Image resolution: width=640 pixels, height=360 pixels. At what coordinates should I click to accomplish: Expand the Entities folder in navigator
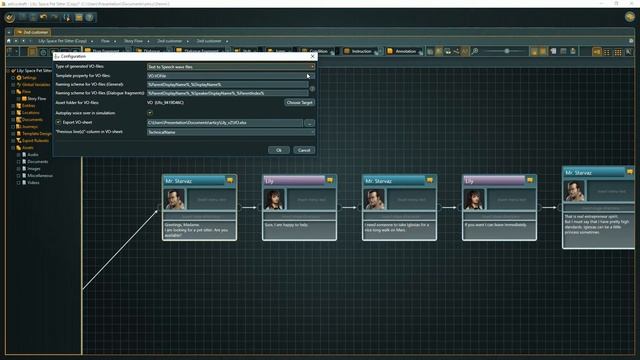pos(13,105)
